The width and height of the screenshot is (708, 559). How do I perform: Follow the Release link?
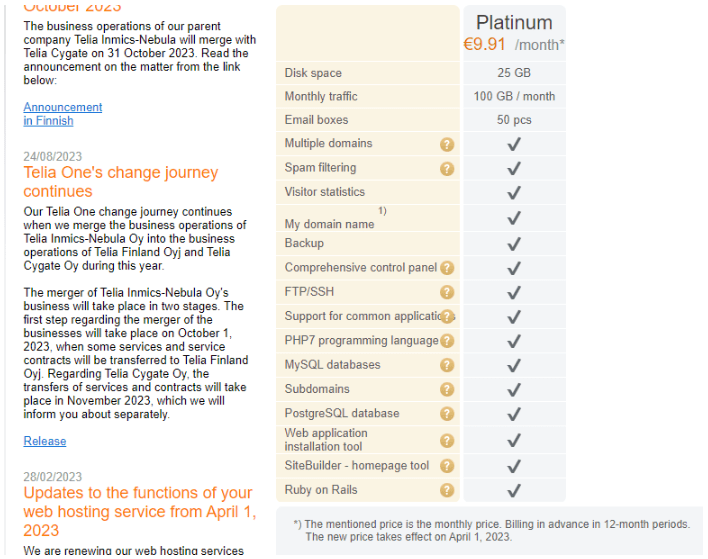45,441
